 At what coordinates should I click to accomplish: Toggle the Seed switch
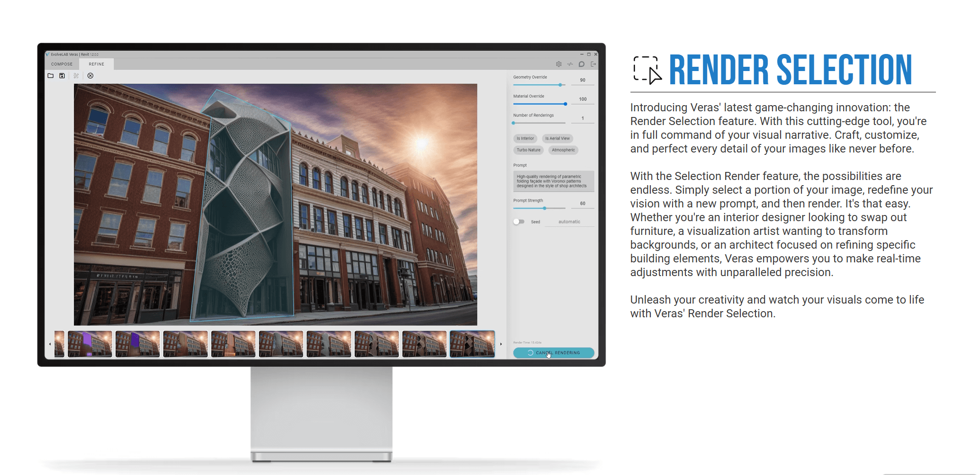[x=519, y=222]
